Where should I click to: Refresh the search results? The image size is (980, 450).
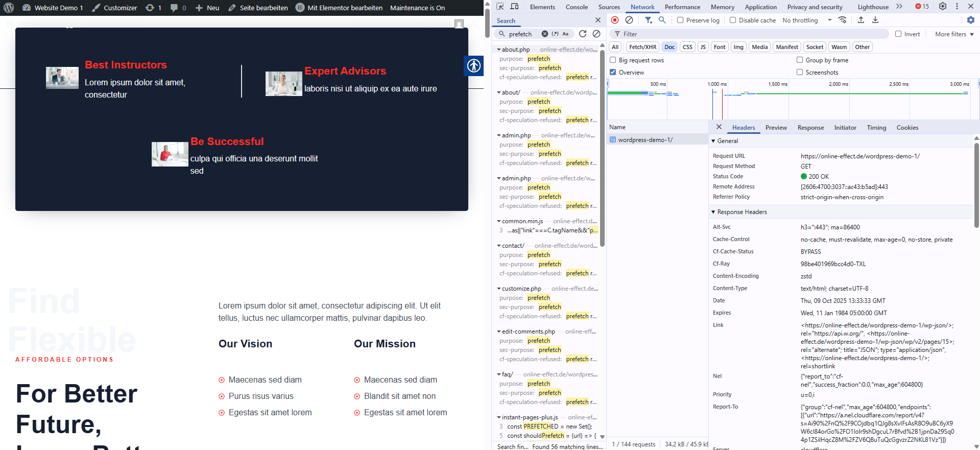pyautogui.click(x=583, y=34)
